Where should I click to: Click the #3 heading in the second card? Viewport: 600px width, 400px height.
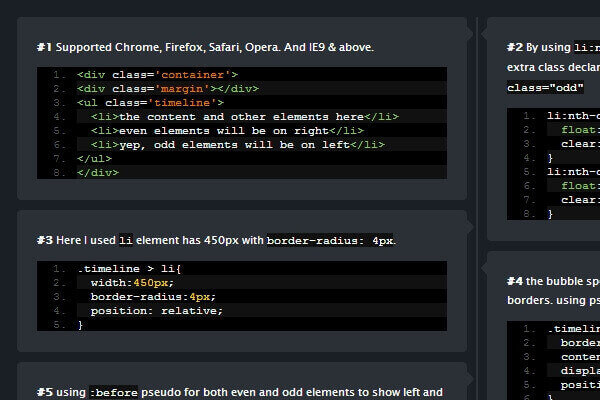(45, 241)
